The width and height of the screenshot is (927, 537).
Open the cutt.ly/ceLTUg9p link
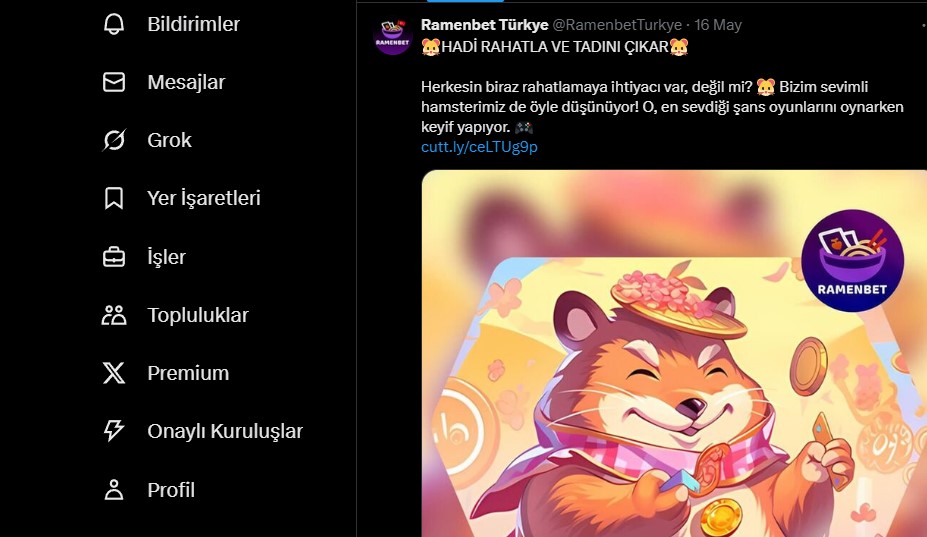[x=479, y=147]
